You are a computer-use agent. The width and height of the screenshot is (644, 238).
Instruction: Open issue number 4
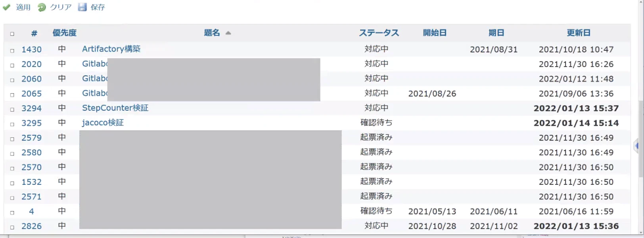(31, 211)
